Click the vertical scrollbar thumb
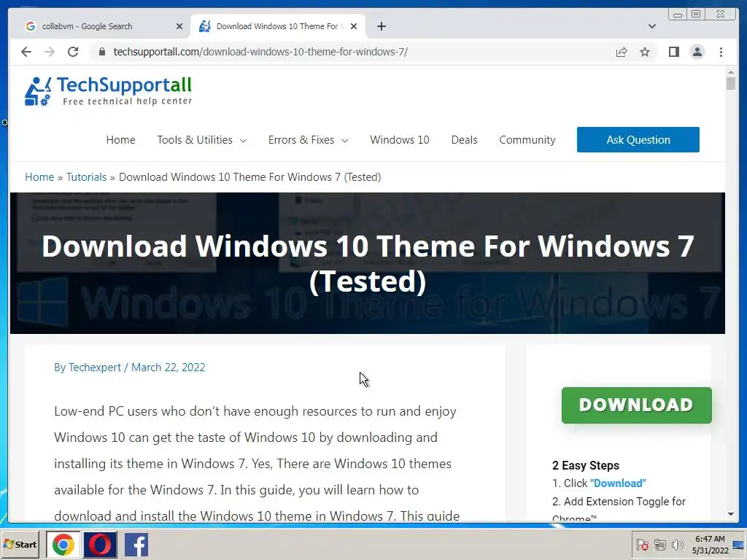This screenshot has width=747, height=560. [x=731, y=83]
